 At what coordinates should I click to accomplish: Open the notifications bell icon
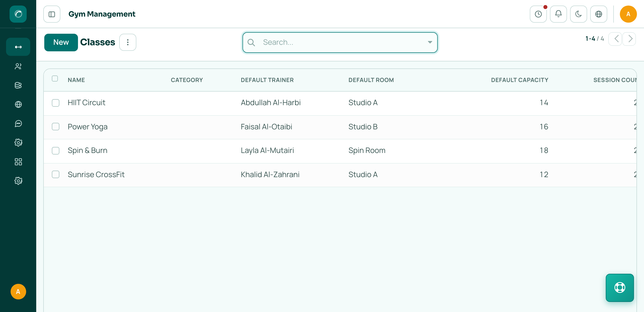click(558, 14)
